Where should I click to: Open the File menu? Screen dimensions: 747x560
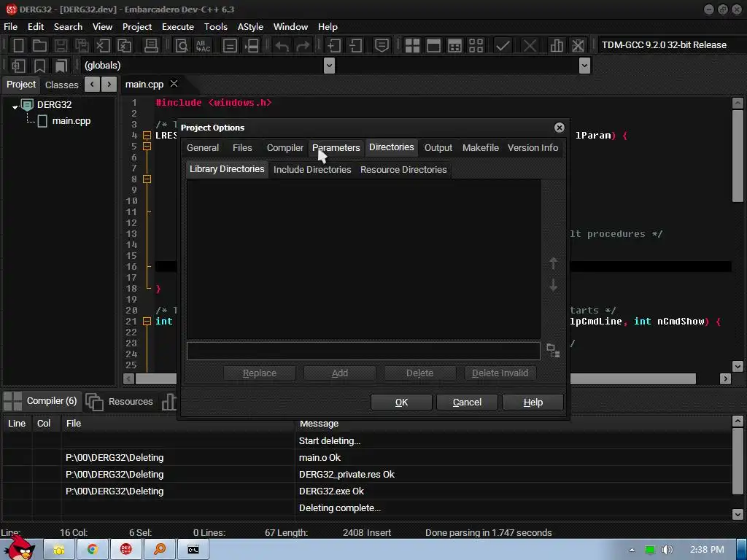[x=10, y=27]
